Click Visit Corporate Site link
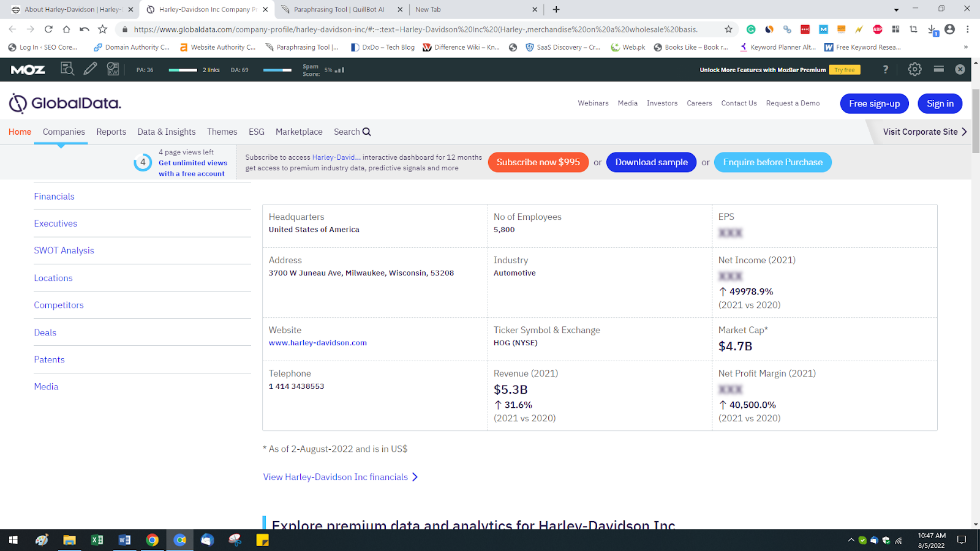Screen dimensions: 980x551 (925, 132)
